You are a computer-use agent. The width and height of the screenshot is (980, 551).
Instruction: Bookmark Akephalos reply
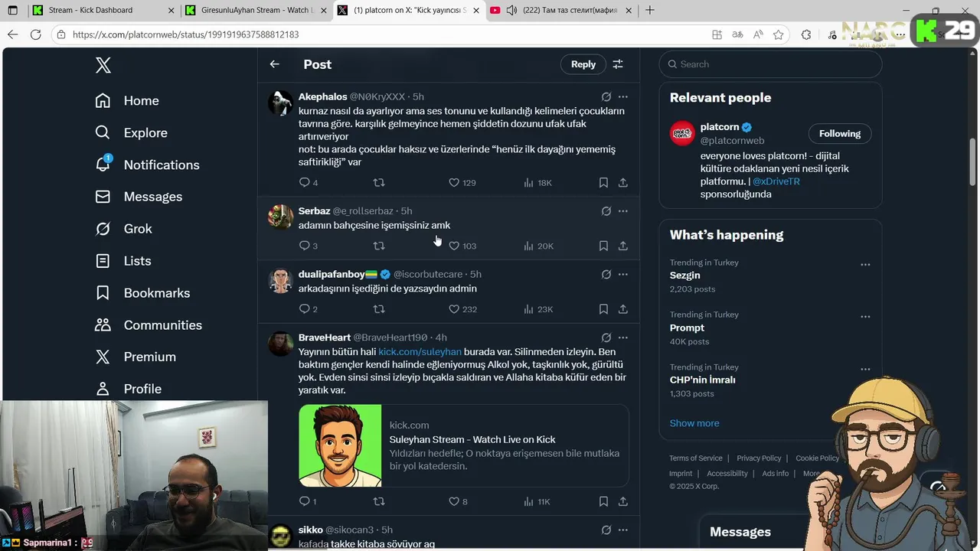coord(603,183)
